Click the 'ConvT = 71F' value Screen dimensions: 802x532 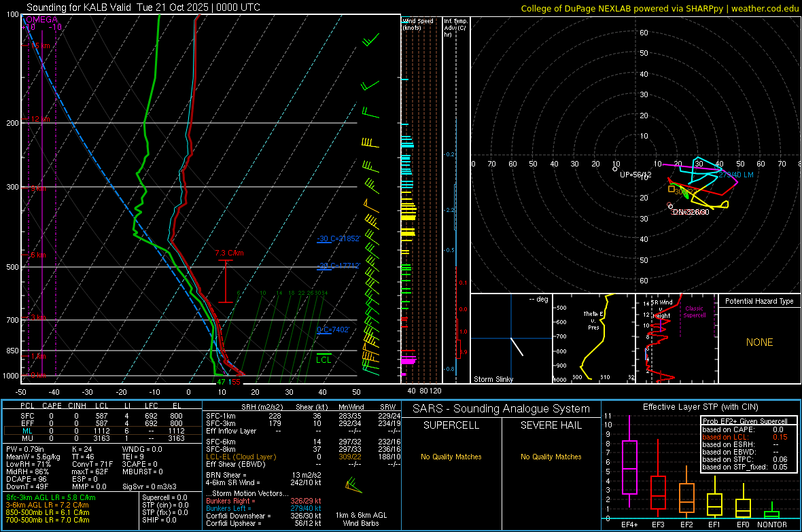pyautogui.click(x=92, y=465)
